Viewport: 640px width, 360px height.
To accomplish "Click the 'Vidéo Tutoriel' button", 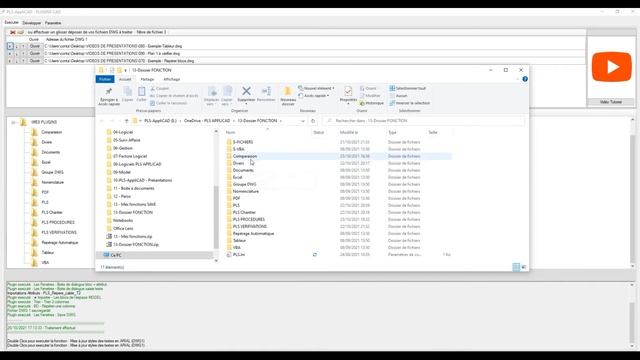I will pyautogui.click(x=611, y=102).
